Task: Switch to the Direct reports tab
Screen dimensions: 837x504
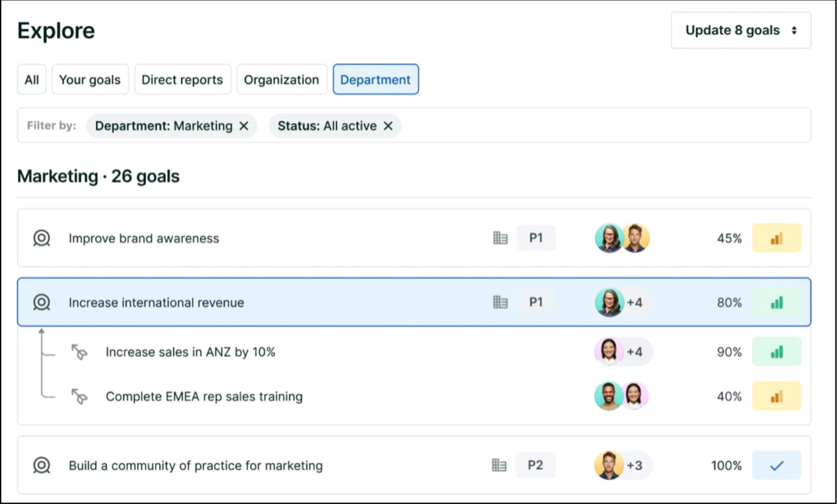Action: click(182, 79)
